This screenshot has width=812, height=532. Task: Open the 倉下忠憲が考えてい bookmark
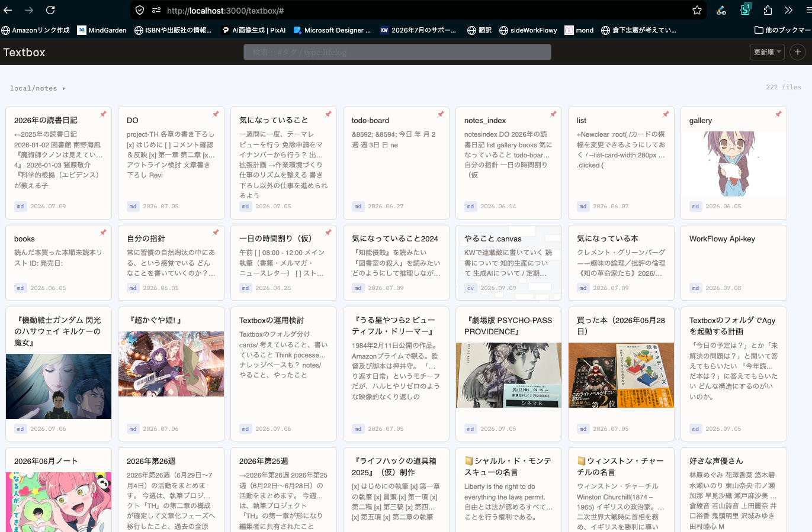tap(638, 30)
